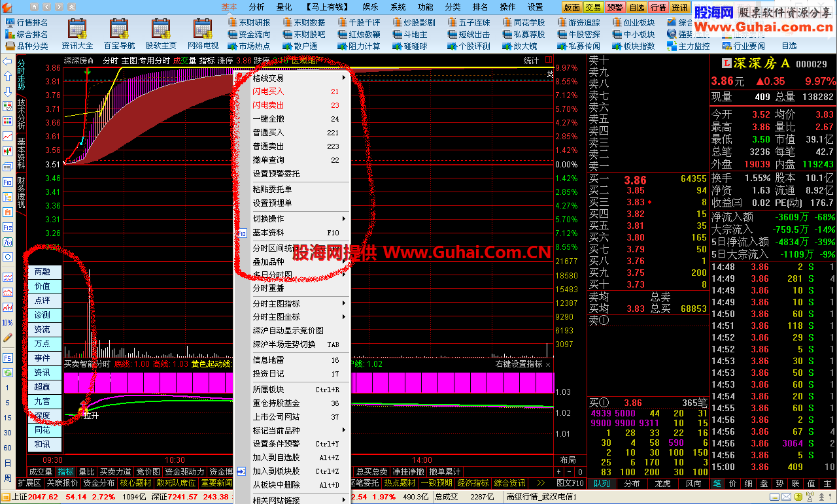Expand 分时主图坐标 submenu
Viewport: 837px width, 504px height.
pos(299,317)
